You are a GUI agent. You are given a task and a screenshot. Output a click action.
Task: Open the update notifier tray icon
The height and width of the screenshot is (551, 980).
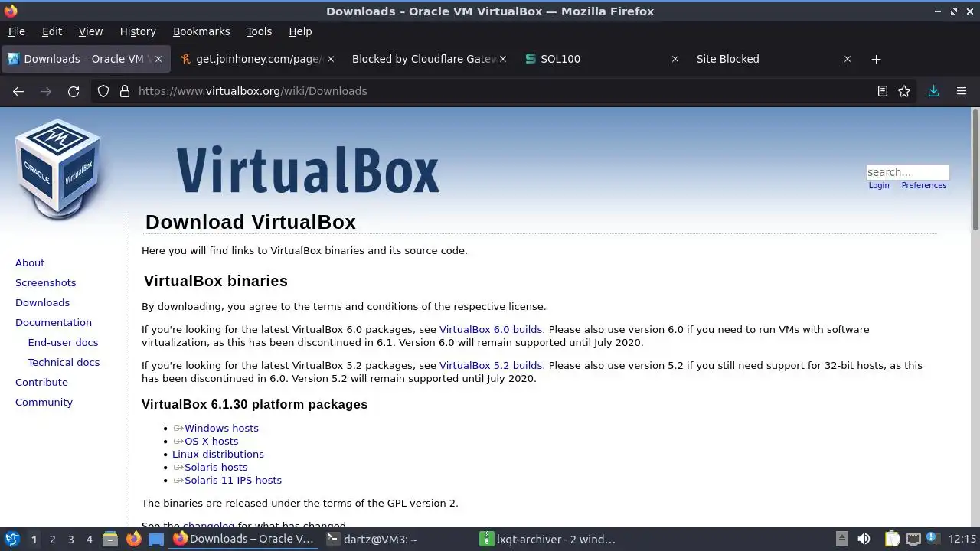933,539
